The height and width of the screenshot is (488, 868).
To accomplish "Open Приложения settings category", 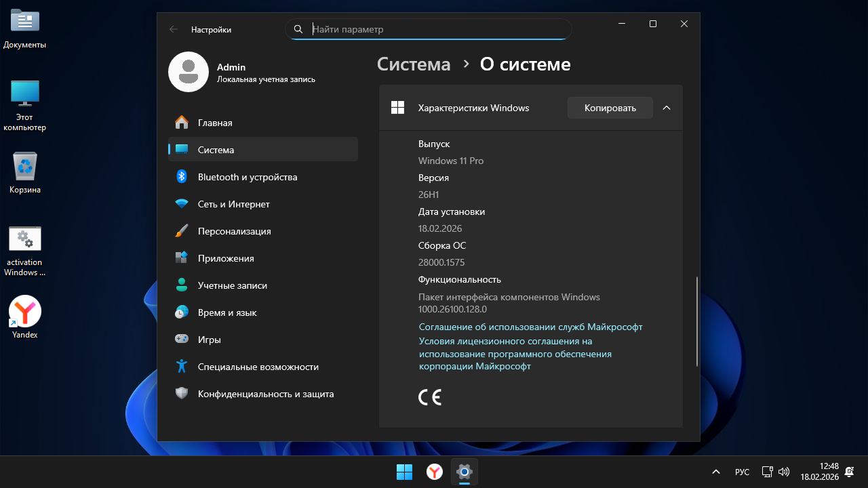I will (x=226, y=258).
